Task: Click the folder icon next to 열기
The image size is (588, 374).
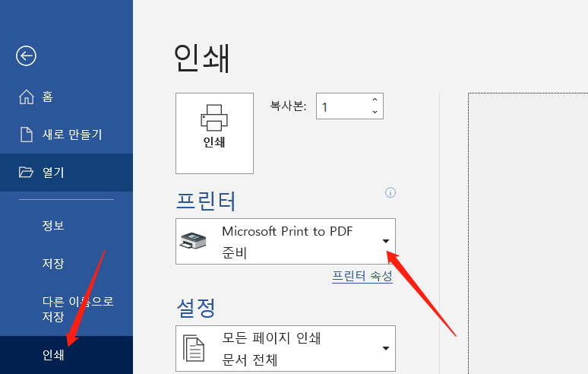Action: click(x=27, y=173)
